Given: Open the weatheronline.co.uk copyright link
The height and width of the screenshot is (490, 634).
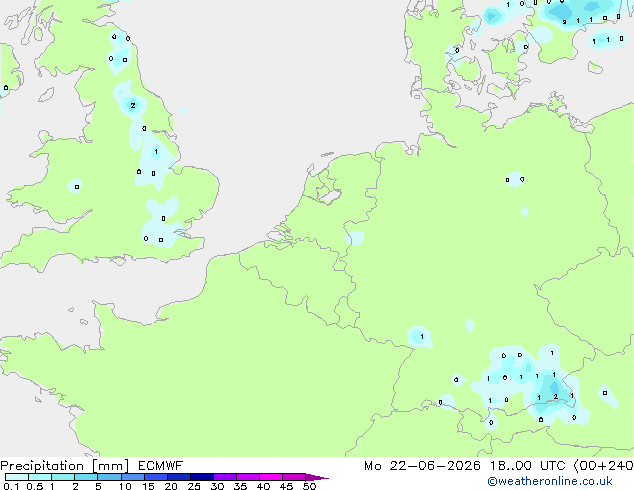Looking at the screenshot, I should click(x=549, y=481).
